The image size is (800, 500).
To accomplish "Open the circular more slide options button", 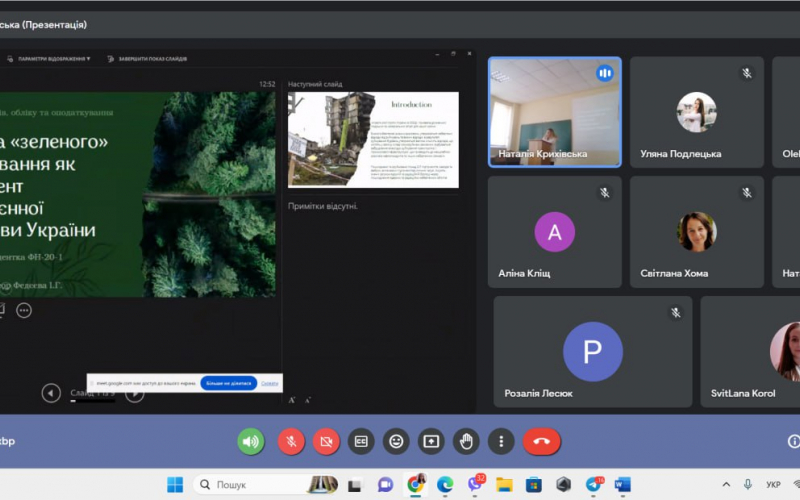I will [x=24, y=310].
